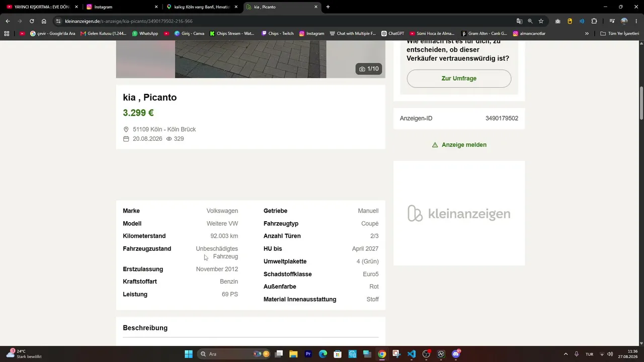Open the TUR keyboard language switcher

click(589, 354)
